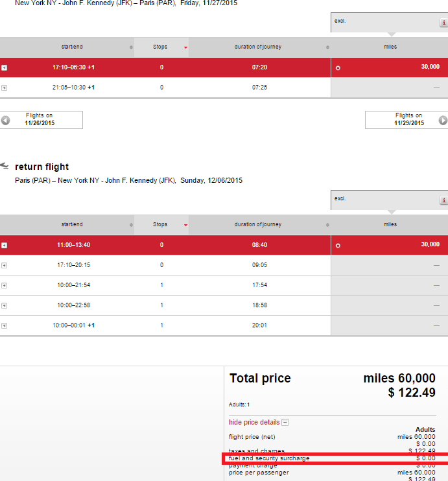
Task: Click the return flight miles column header
Action: 390,224
